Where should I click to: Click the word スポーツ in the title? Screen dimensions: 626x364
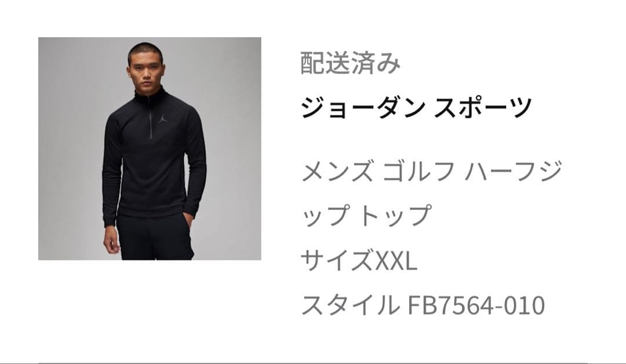(x=483, y=107)
